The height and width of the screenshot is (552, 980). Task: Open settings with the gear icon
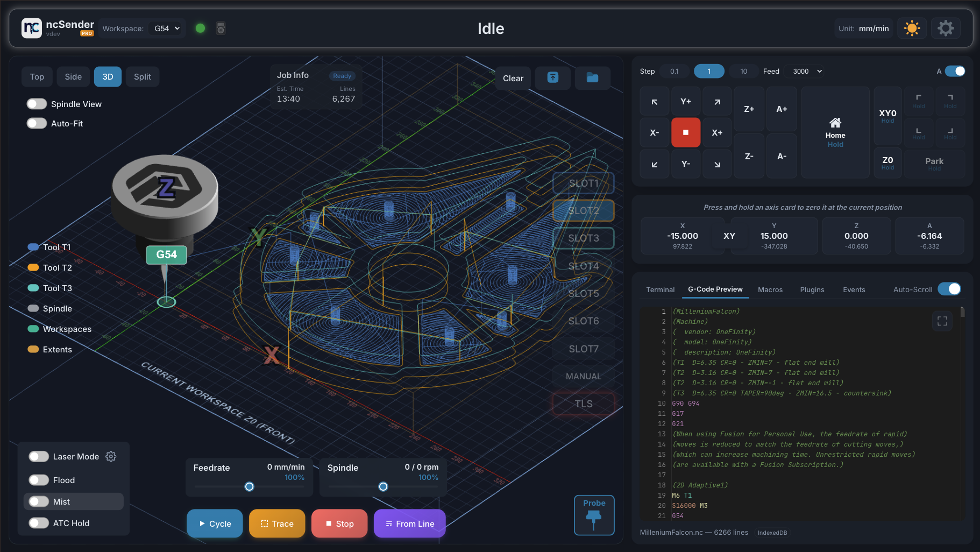pyautogui.click(x=945, y=28)
